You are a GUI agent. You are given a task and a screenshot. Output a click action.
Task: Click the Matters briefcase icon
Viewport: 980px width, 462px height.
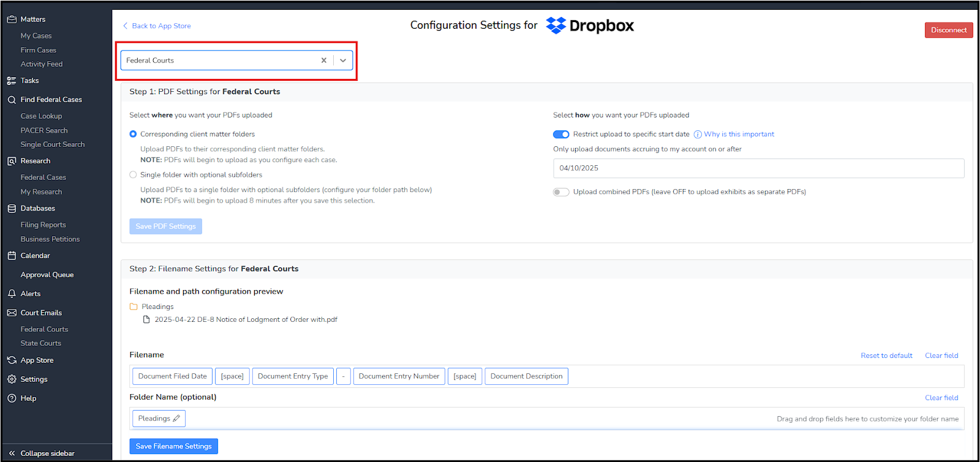pos(12,20)
